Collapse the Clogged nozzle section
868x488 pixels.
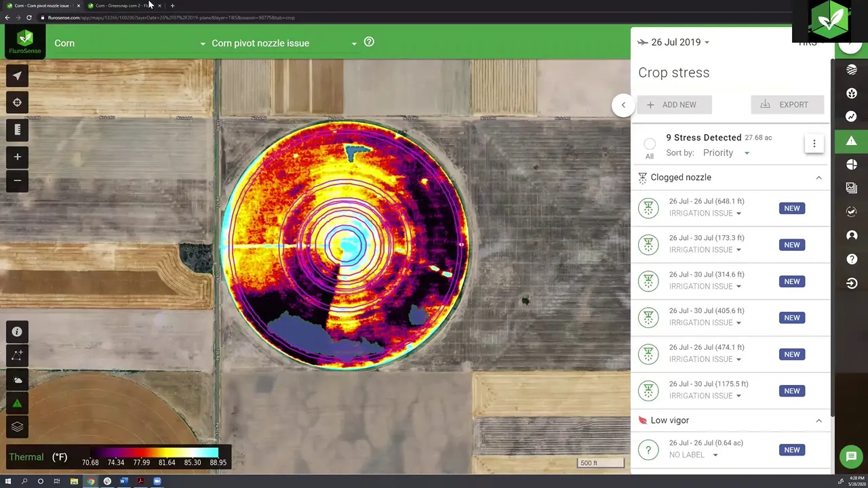pos(818,178)
